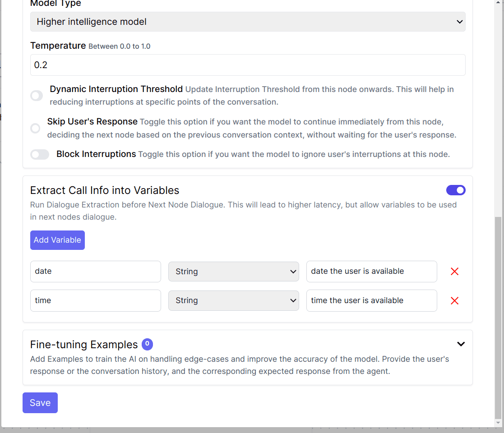
Task: Delete the time variable row
Action: (454, 301)
